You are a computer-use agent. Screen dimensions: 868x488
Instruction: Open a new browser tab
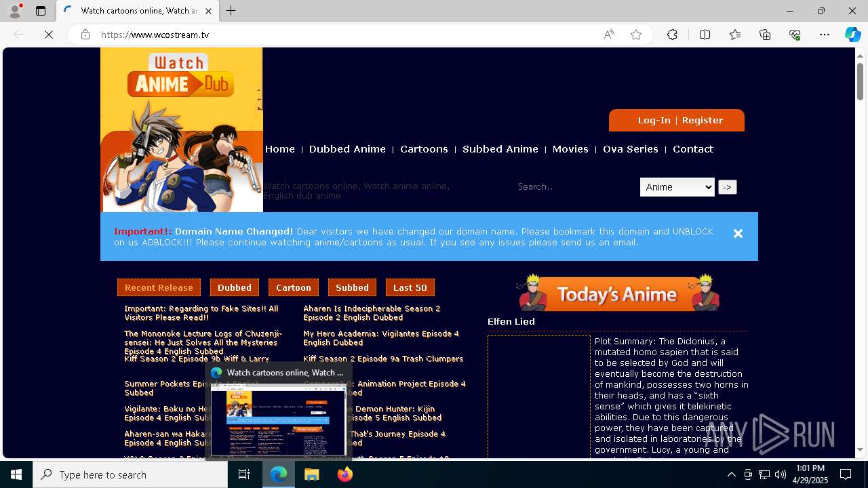click(x=231, y=11)
